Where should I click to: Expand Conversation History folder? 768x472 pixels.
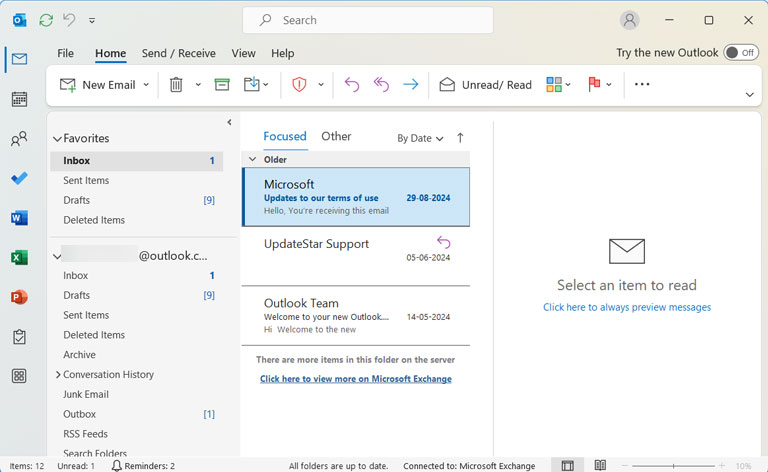point(58,375)
